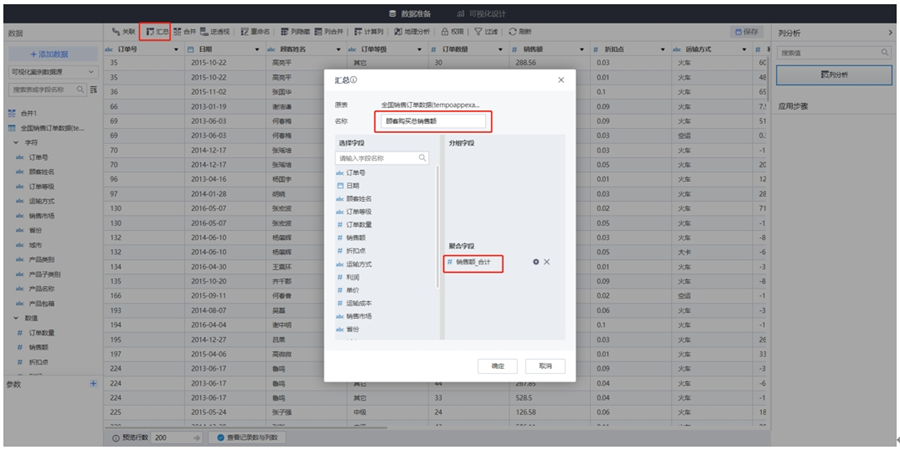Click the 确定 button in dialog

click(x=497, y=366)
